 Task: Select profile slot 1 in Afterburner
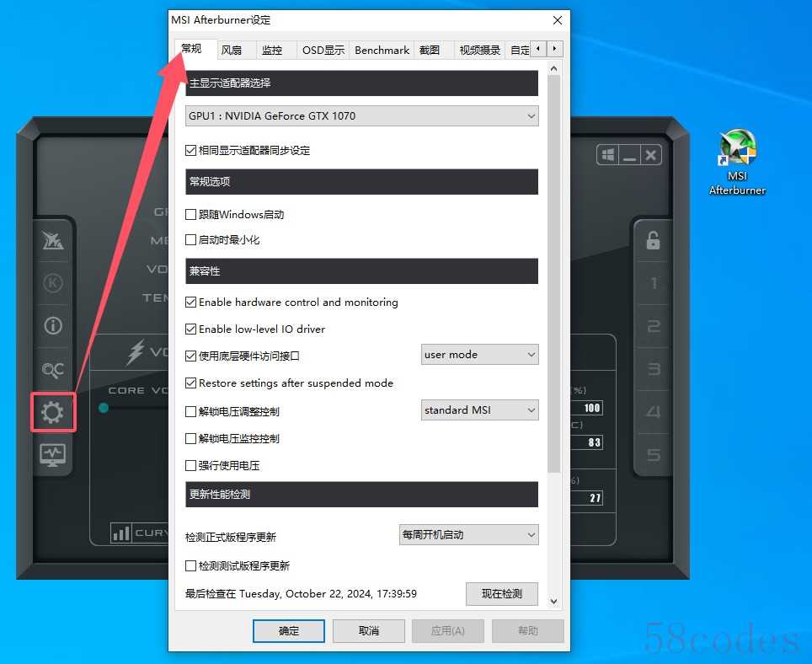(x=654, y=283)
